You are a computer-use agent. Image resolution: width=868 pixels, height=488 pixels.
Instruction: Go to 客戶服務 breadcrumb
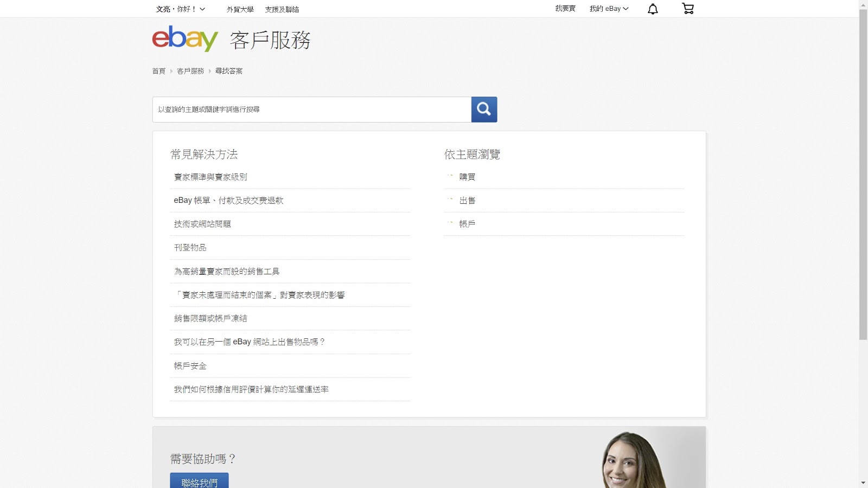pos(190,71)
